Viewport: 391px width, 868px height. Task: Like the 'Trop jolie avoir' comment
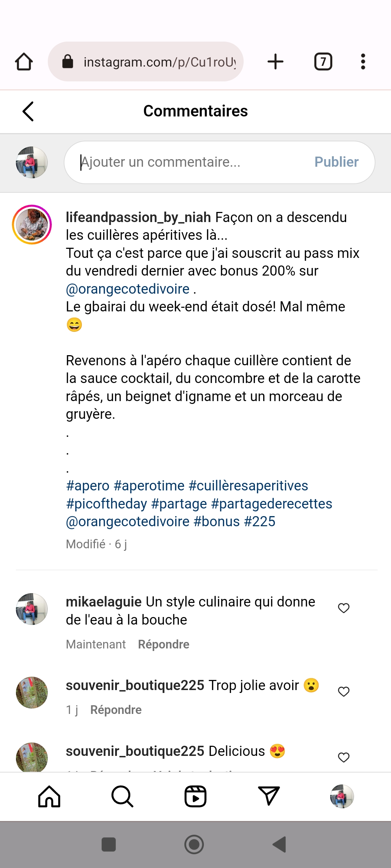click(344, 692)
